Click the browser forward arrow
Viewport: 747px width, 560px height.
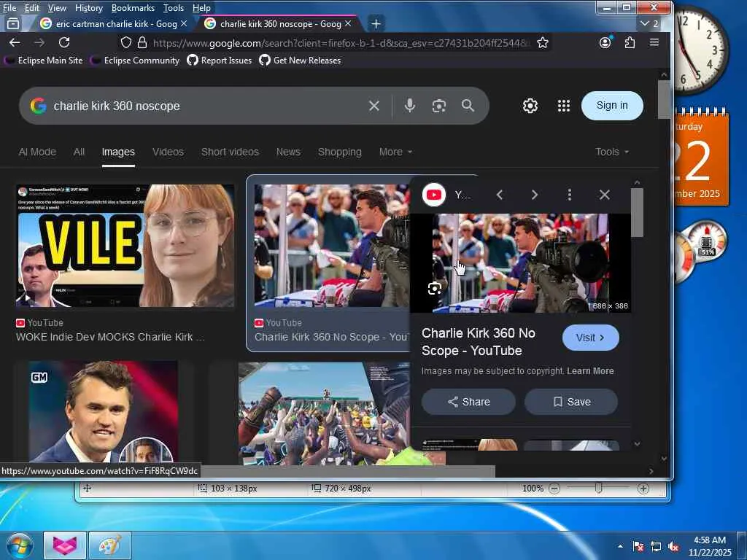pos(39,43)
